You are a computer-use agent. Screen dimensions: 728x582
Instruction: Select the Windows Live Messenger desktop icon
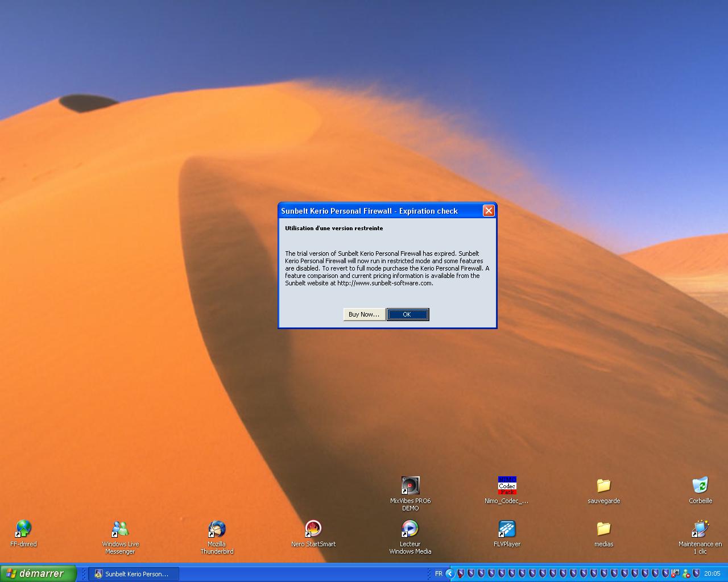[120, 537]
